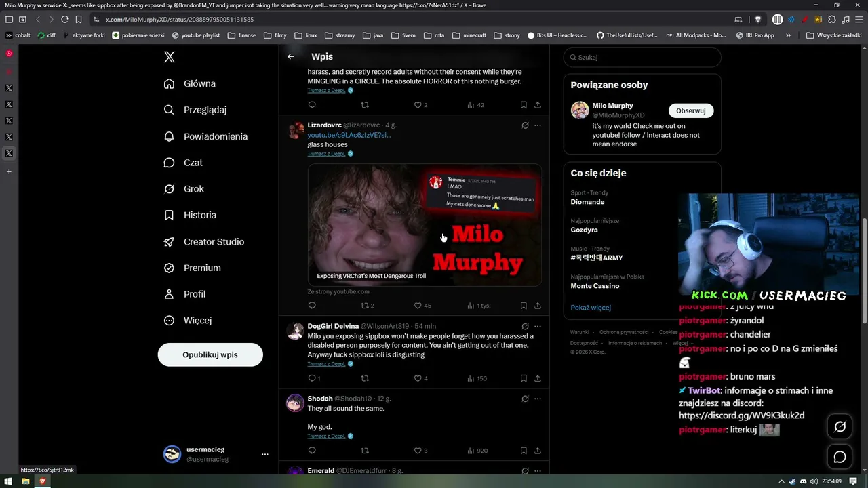Open more options on DogGirl_Delvina's reply

coord(538,326)
